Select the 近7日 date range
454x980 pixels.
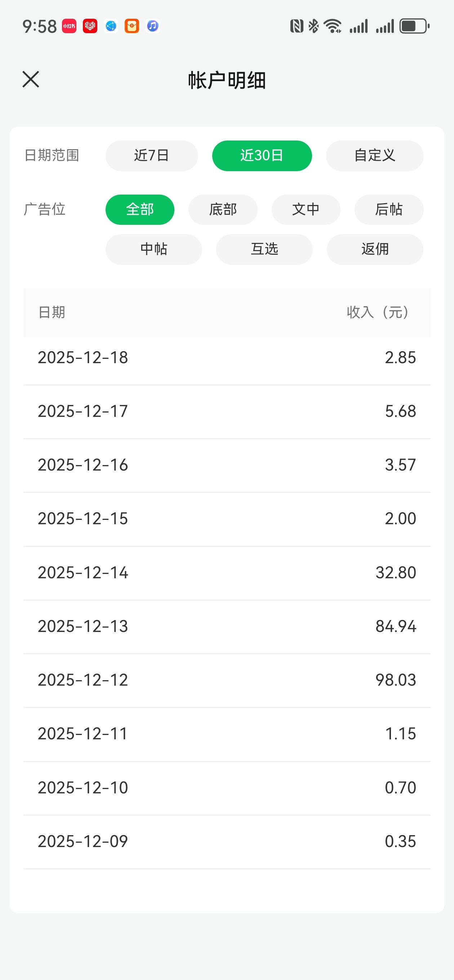(152, 156)
